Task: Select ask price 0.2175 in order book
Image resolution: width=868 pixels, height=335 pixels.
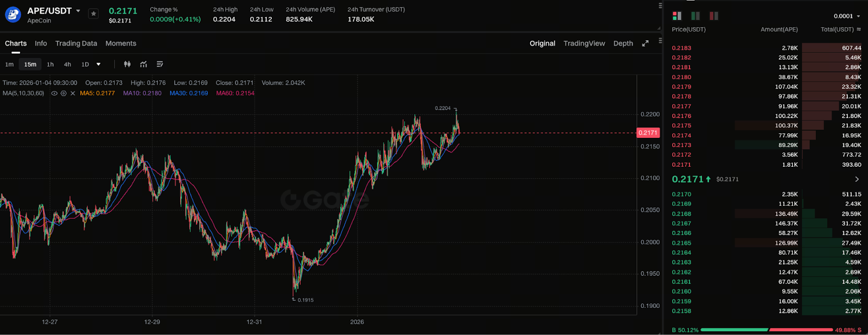Action: coord(681,125)
